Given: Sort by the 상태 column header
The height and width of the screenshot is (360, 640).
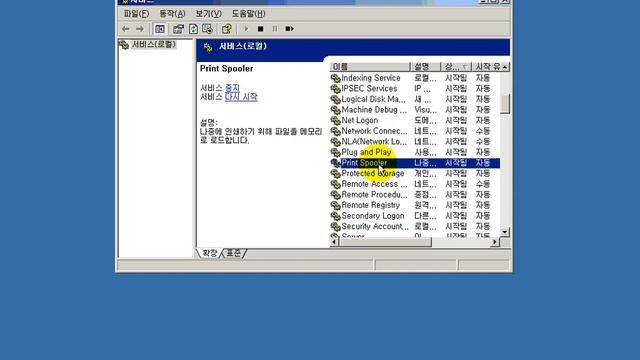Looking at the screenshot, I should [456, 67].
